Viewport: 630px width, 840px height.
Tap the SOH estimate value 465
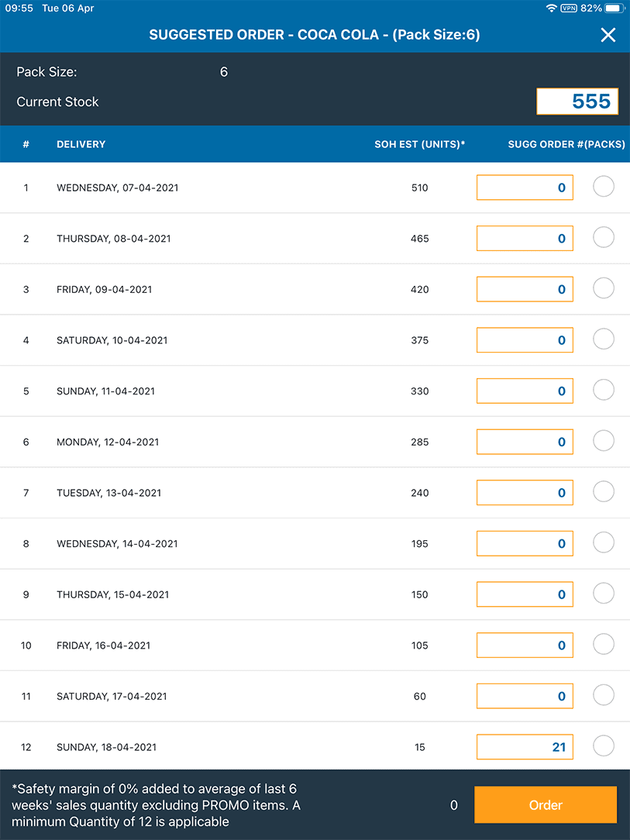click(x=419, y=239)
